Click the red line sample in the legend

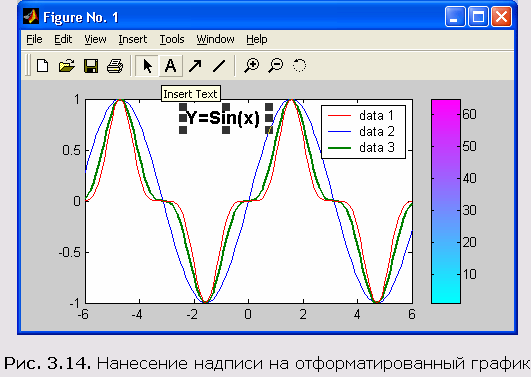pyautogui.click(x=339, y=116)
